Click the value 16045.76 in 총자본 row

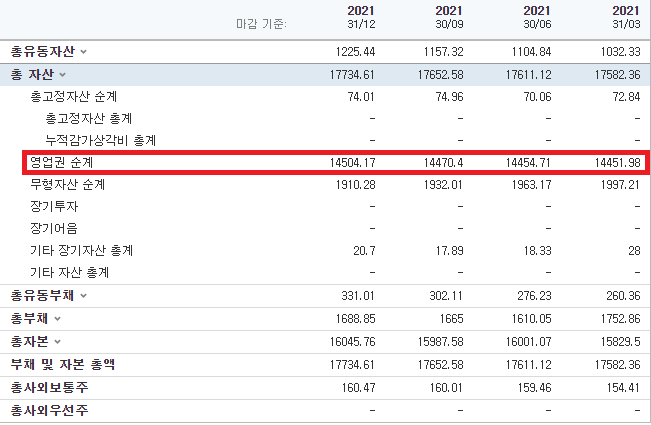[352, 342]
